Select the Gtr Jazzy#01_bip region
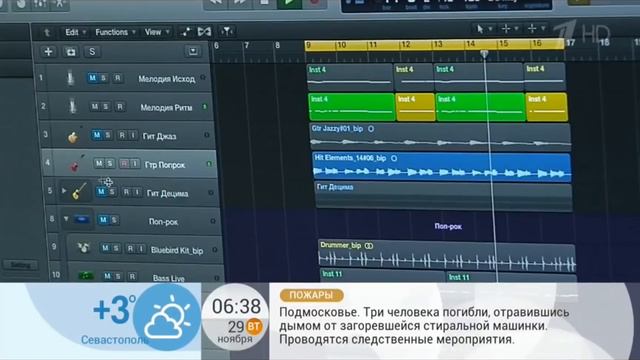 click(440, 136)
